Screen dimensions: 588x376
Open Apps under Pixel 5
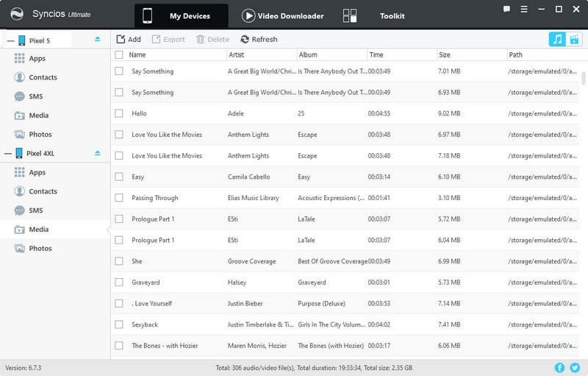37,59
